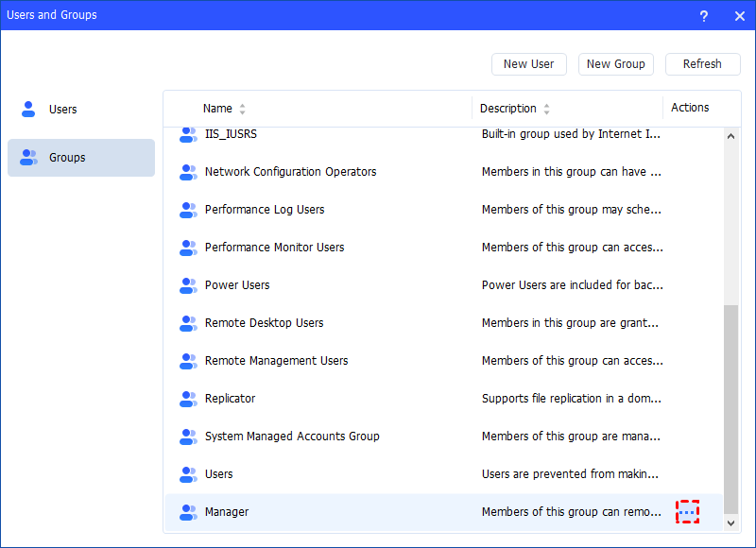Click the Users sidebar person icon
Screen dimensions: 756x548
coord(28,109)
